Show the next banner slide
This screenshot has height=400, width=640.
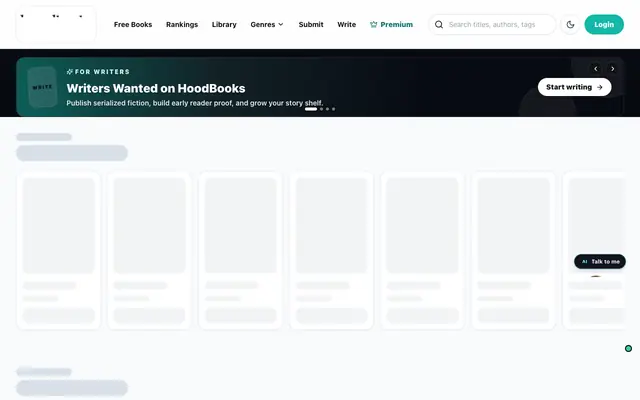pos(612,69)
